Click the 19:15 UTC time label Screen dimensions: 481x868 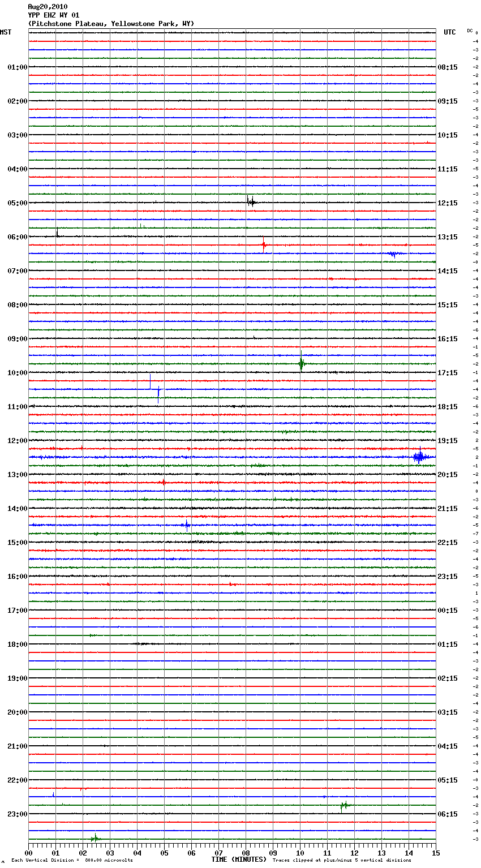coord(448,441)
